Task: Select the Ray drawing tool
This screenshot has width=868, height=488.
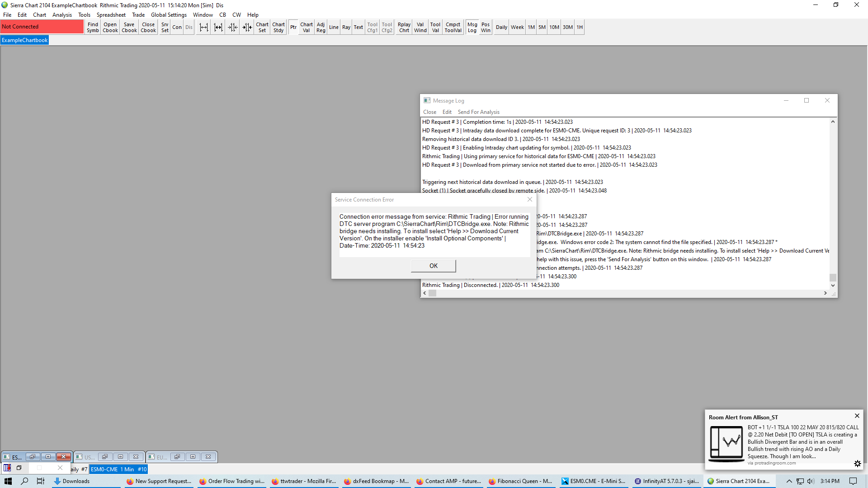Action: pyautogui.click(x=346, y=27)
